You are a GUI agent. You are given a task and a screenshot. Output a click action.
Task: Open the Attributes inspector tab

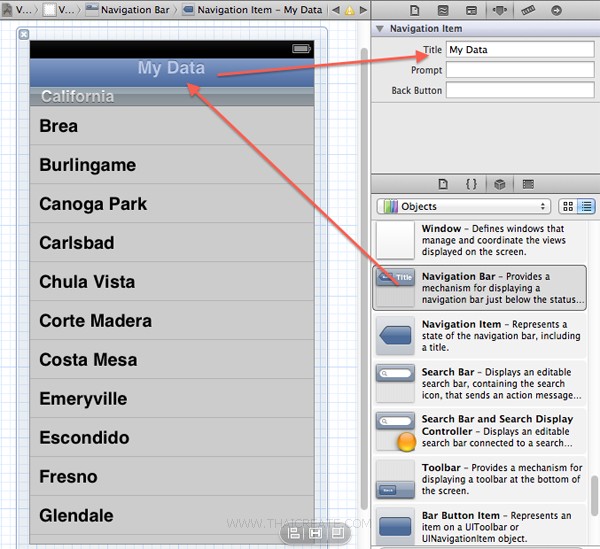pyautogui.click(x=499, y=10)
